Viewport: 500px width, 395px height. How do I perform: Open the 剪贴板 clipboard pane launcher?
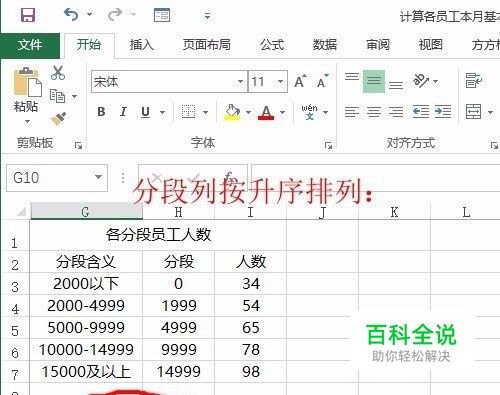(79, 145)
